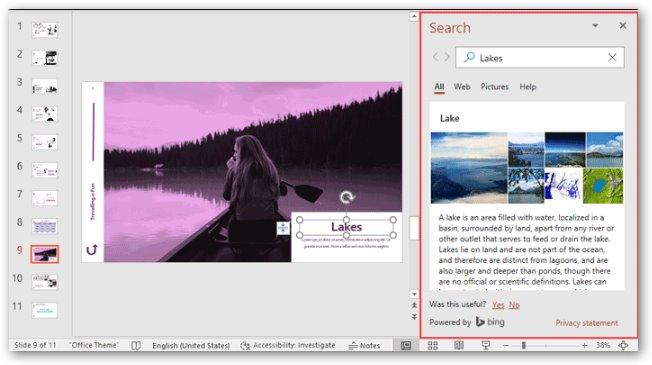The height and width of the screenshot is (365, 652).
Task: Go forward in Search pane history
Action: coord(447,57)
